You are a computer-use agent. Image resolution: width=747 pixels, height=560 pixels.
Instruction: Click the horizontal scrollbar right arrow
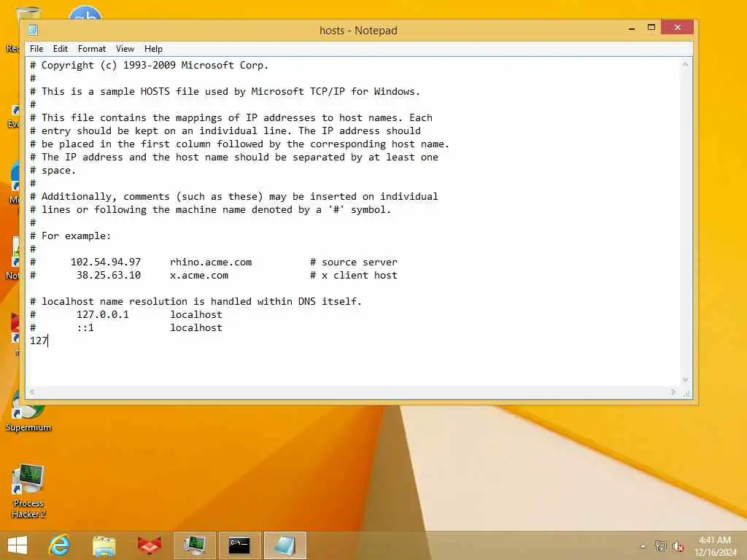(673, 392)
